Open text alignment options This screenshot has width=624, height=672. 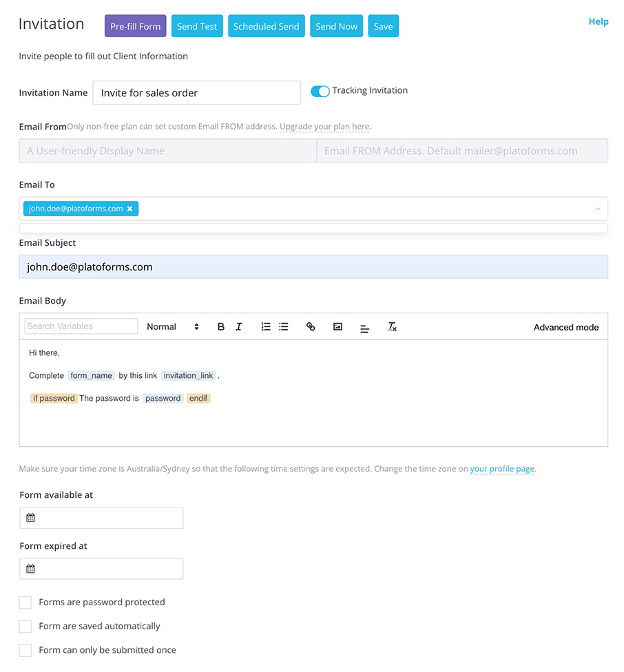tap(364, 328)
